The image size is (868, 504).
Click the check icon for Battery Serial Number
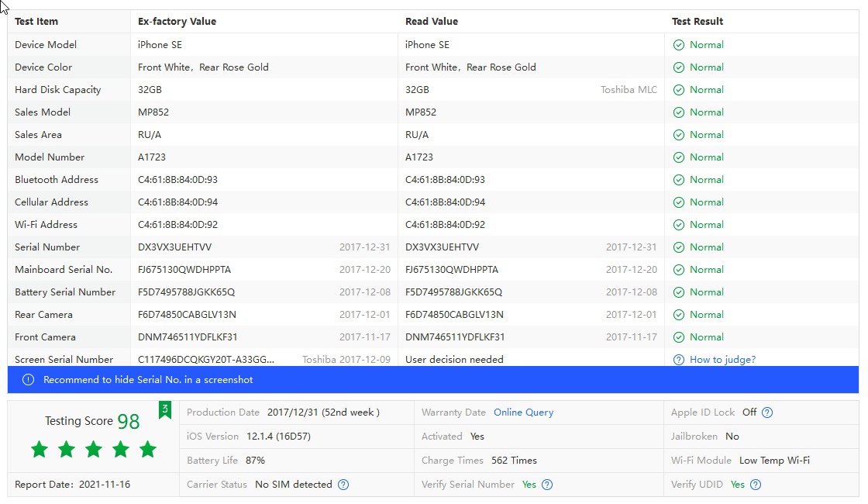[x=679, y=292]
